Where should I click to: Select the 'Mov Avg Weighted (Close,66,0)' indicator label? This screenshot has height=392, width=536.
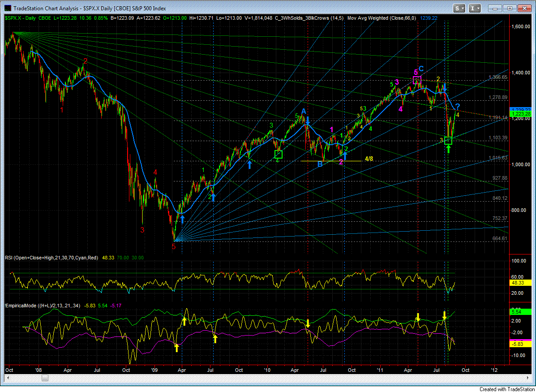point(382,17)
